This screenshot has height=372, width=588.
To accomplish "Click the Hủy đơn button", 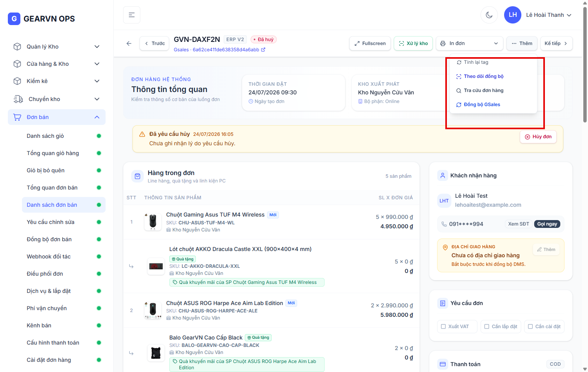I will (x=538, y=137).
